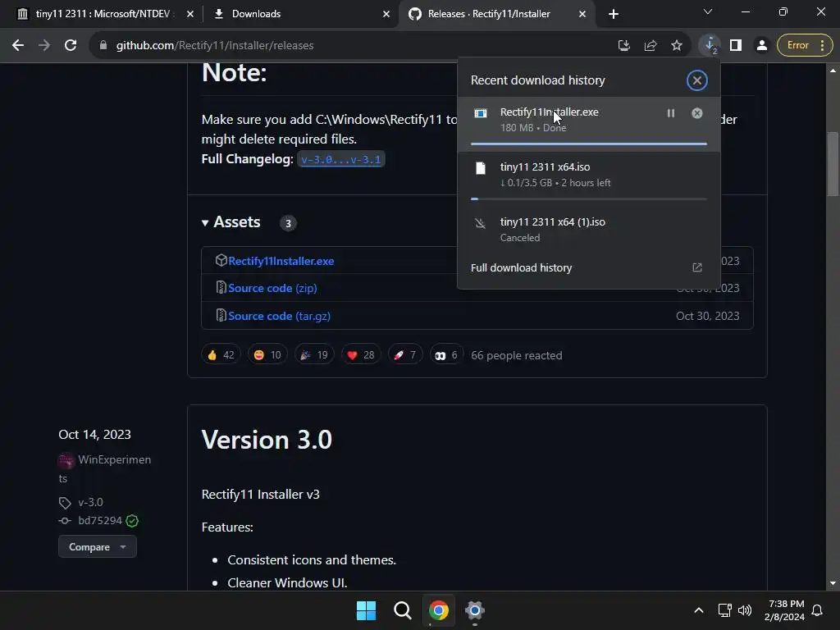840x630 pixels.
Task: Open taskbar Search
Action: (x=402, y=610)
